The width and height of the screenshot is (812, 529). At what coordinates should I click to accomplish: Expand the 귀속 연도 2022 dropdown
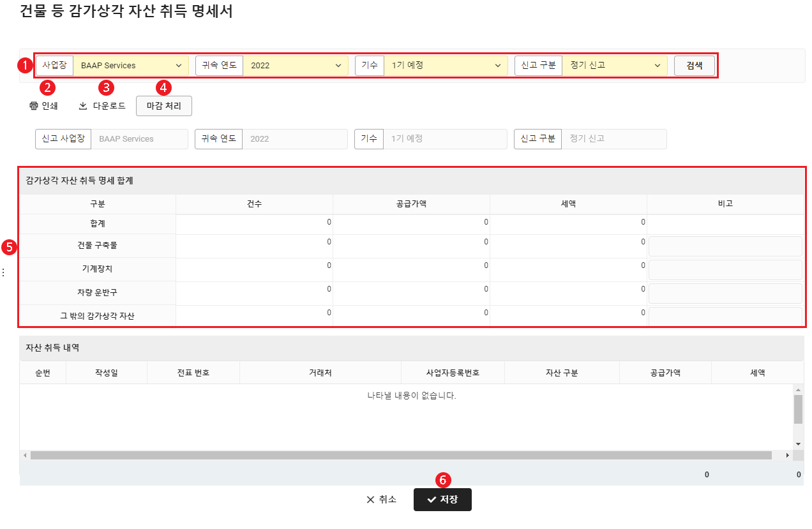(x=296, y=66)
